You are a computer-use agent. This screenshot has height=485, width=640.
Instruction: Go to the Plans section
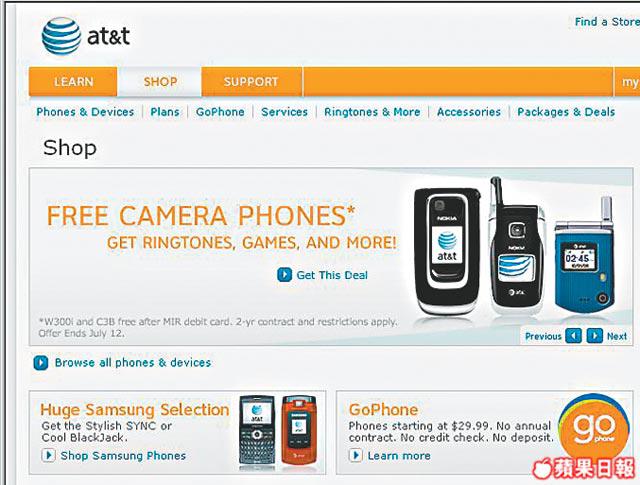coord(165,112)
